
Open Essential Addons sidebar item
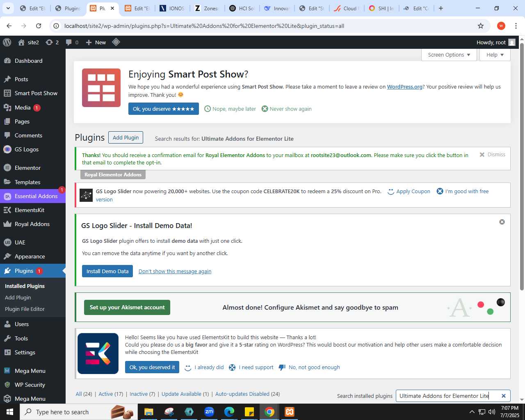coord(33,196)
